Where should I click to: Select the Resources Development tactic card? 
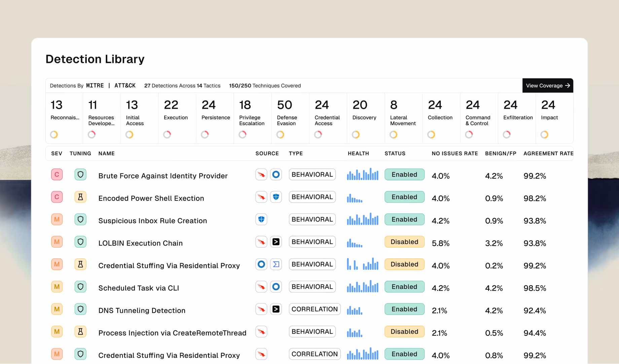pos(102,118)
